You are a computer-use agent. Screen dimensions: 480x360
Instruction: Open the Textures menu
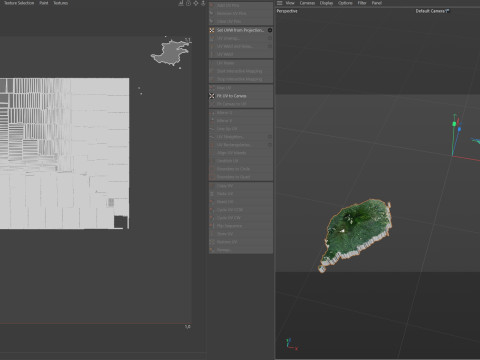tap(61, 3)
